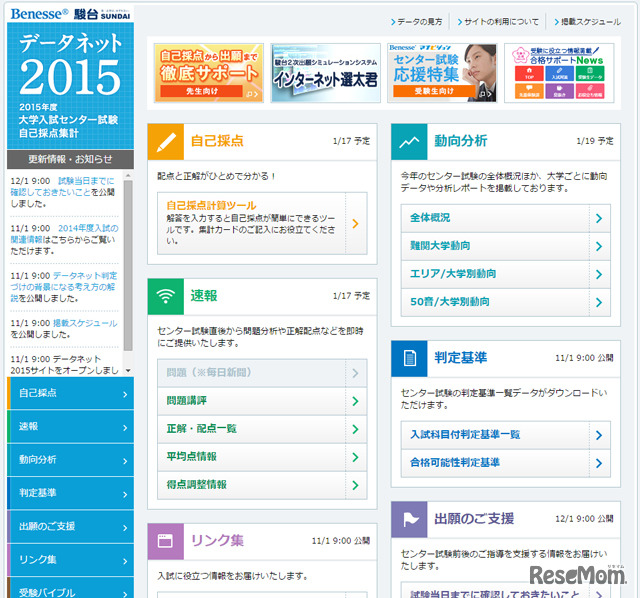Open 入試科目付判定基準一覧 row
640x598 pixels.
(506, 435)
